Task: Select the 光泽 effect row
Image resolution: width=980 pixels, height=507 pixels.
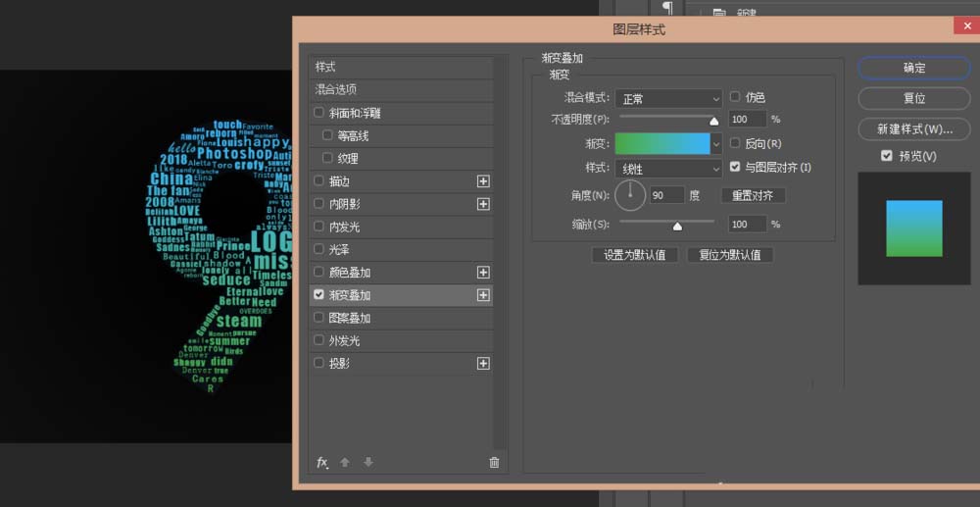Action: [401, 249]
